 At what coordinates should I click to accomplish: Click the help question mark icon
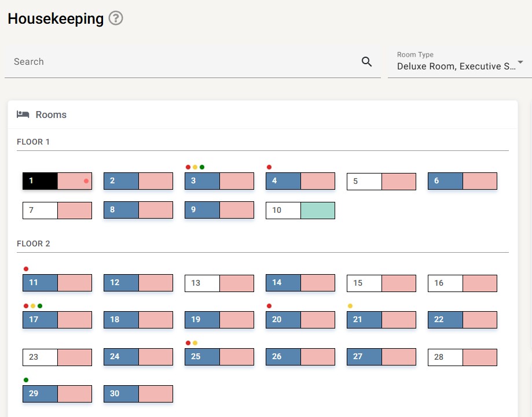click(116, 19)
